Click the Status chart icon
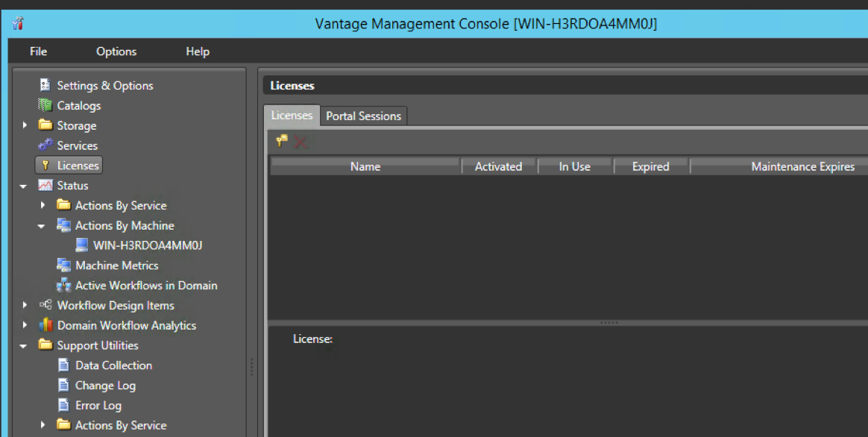The height and width of the screenshot is (437, 868). tap(45, 185)
